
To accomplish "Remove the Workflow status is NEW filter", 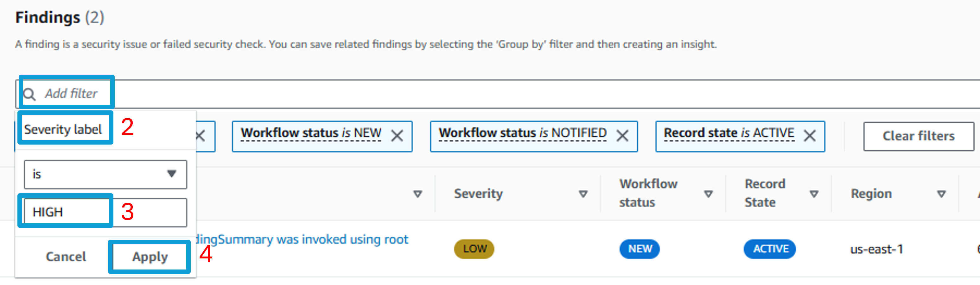I will click(x=397, y=136).
